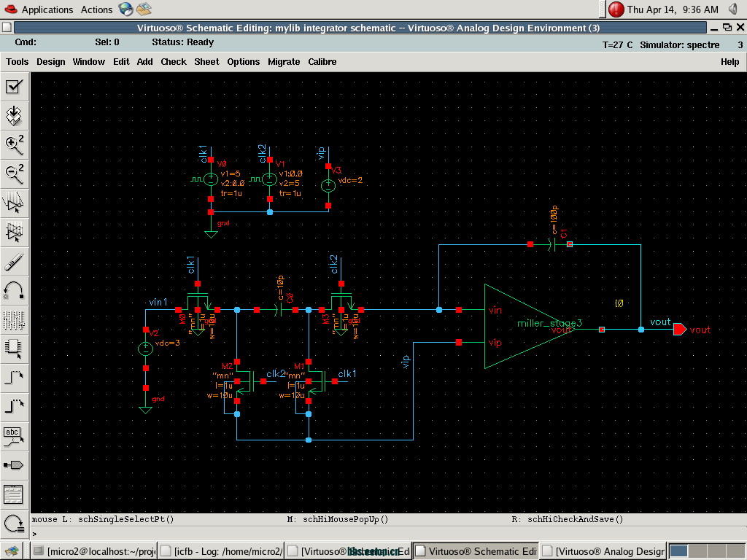The image size is (747, 560).
Task: Click the Repeat command icon
Action: tap(15, 524)
